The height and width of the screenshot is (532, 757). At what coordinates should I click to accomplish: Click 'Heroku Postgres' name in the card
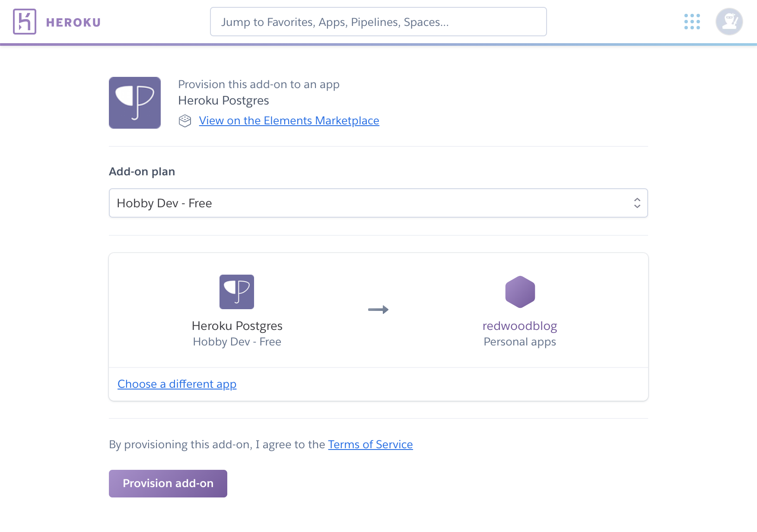click(237, 326)
